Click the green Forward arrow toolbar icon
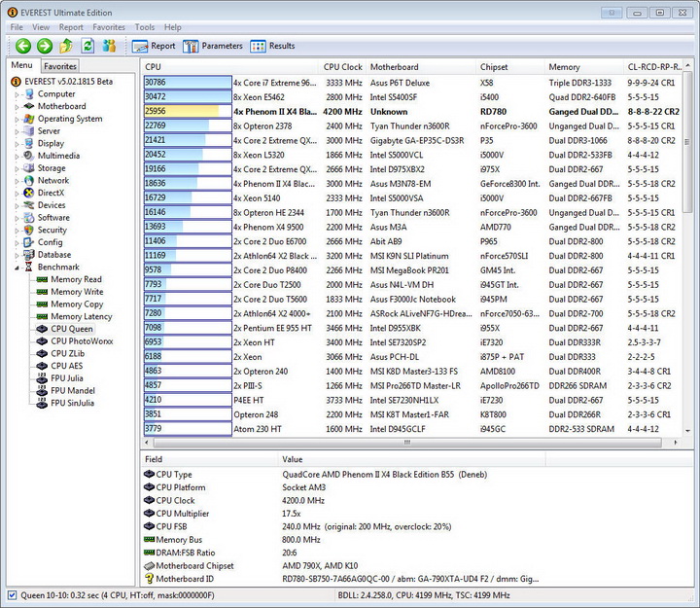The height and width of the screenshot is (608, 700). tap(45, 46)
